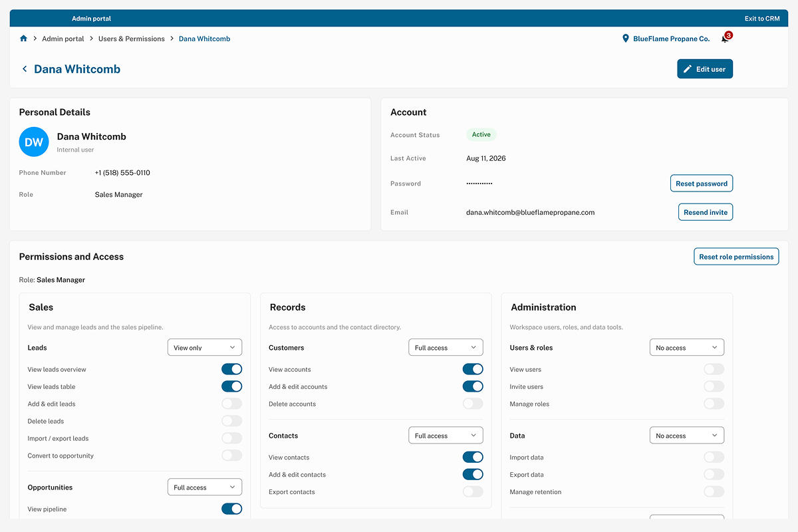Click Reset password button
The height and width of the screenshot is (532, 798).
[x=702, y=184]
